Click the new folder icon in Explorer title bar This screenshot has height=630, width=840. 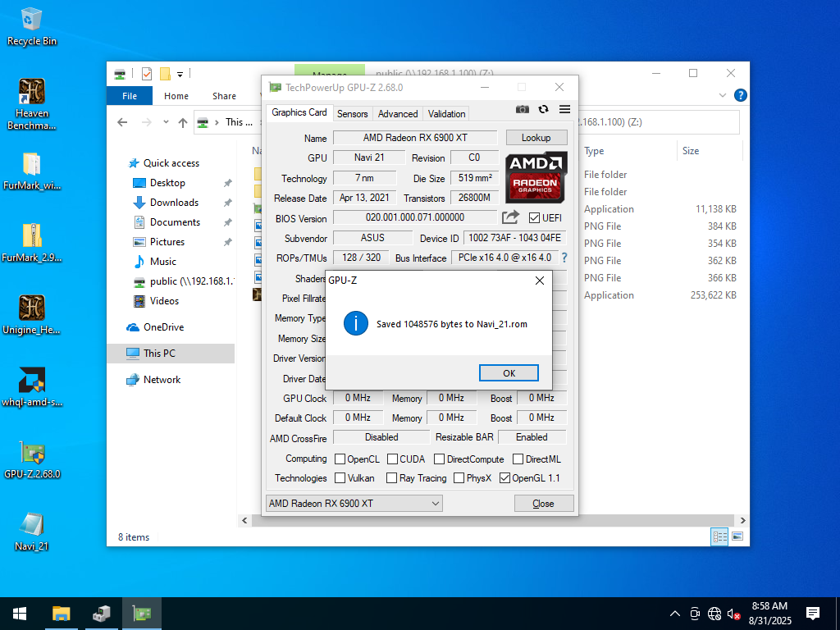166,74
